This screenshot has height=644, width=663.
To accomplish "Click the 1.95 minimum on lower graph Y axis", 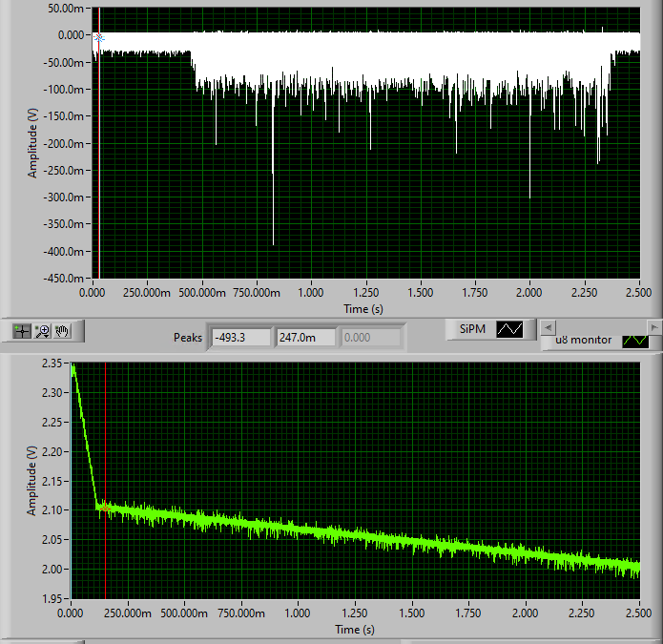I will (x=52, y=598).
